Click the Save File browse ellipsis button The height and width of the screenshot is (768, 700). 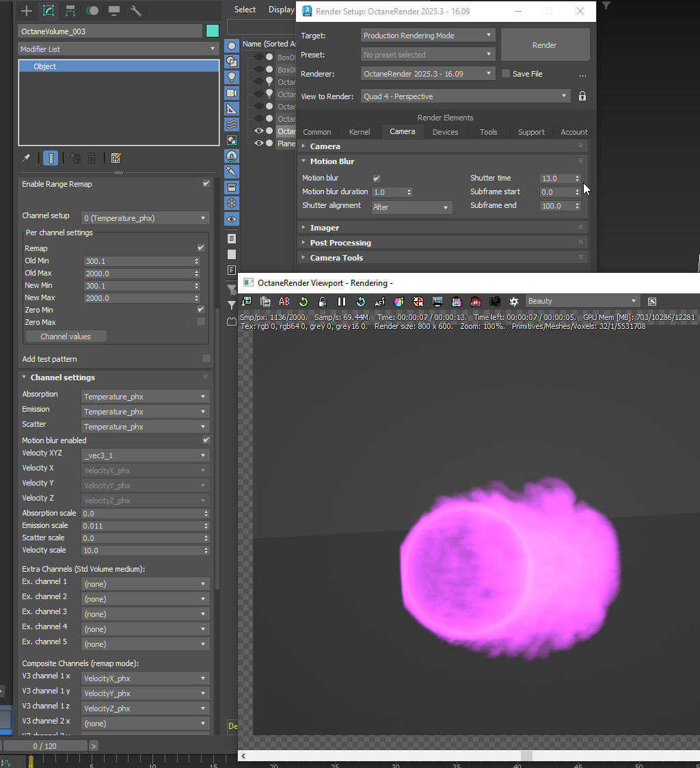click(582, 75)
